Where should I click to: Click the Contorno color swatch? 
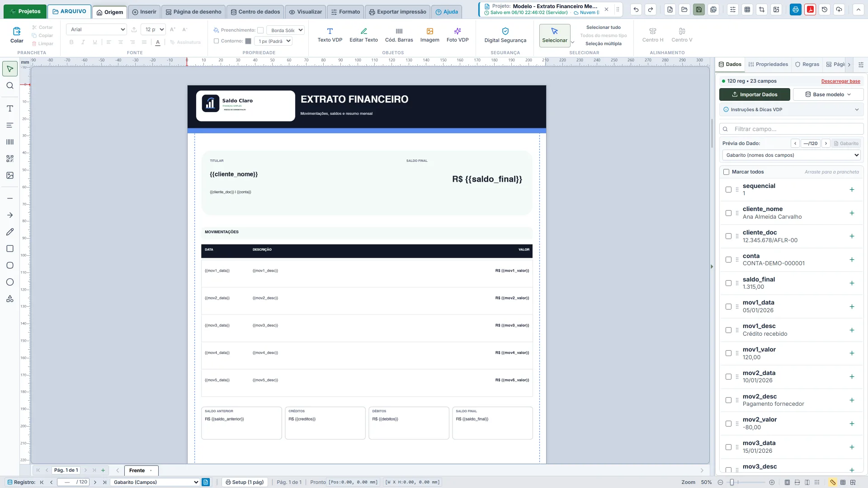[248, 41]
